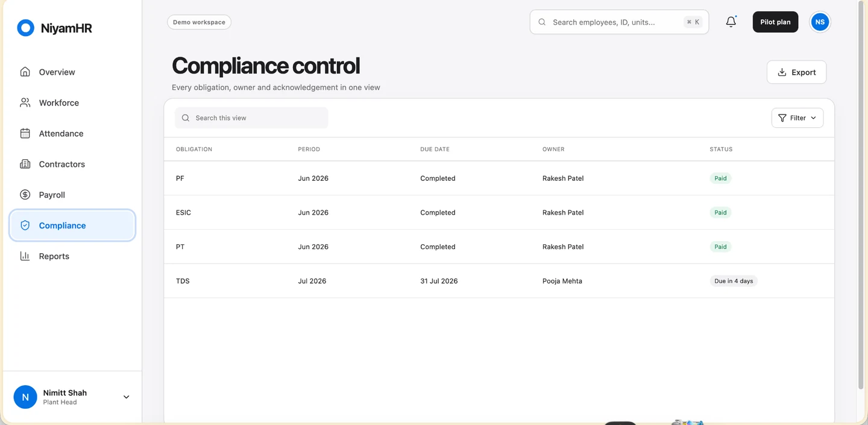Expand the Nimitt Shah user menu chevron

(x=126, y=397)
